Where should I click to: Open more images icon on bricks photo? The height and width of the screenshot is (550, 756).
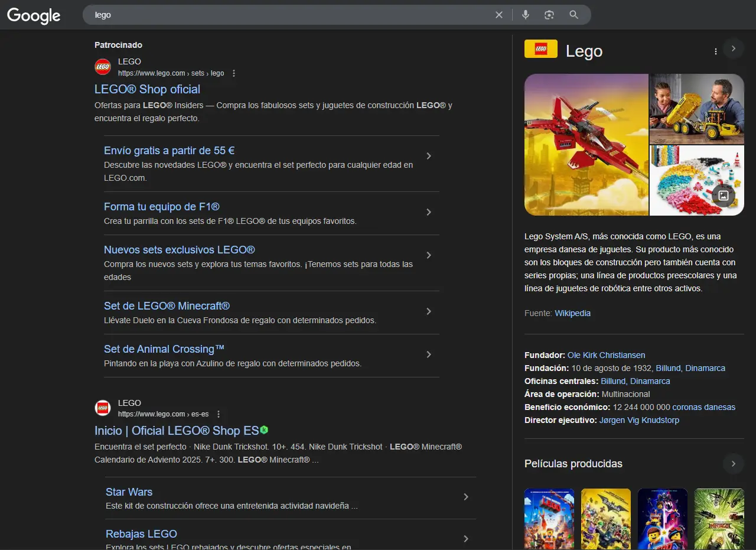(x=724, y=196)
